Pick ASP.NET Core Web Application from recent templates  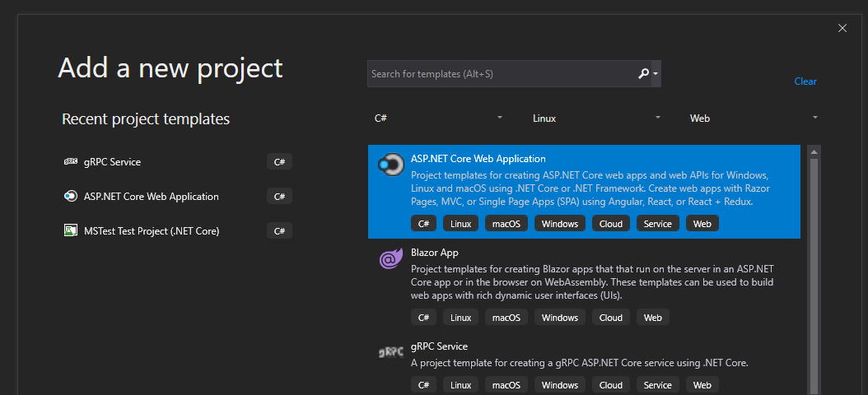click(x=152, y=197)
